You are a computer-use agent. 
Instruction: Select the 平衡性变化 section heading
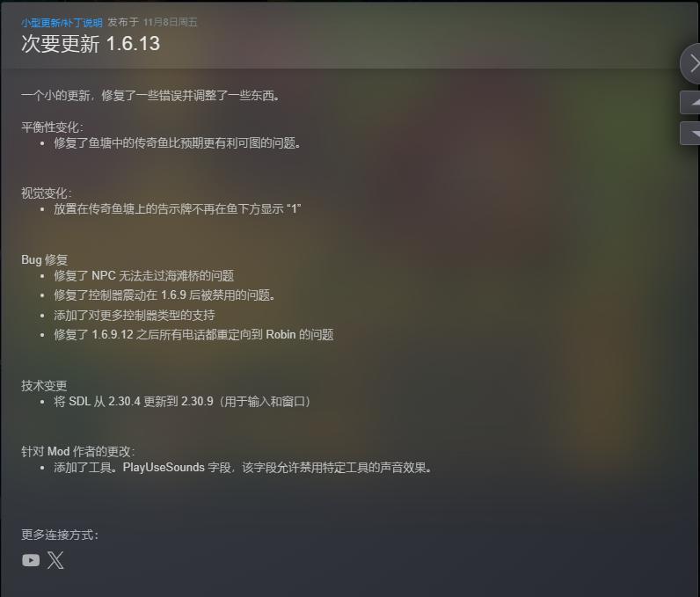click(52, 127)
